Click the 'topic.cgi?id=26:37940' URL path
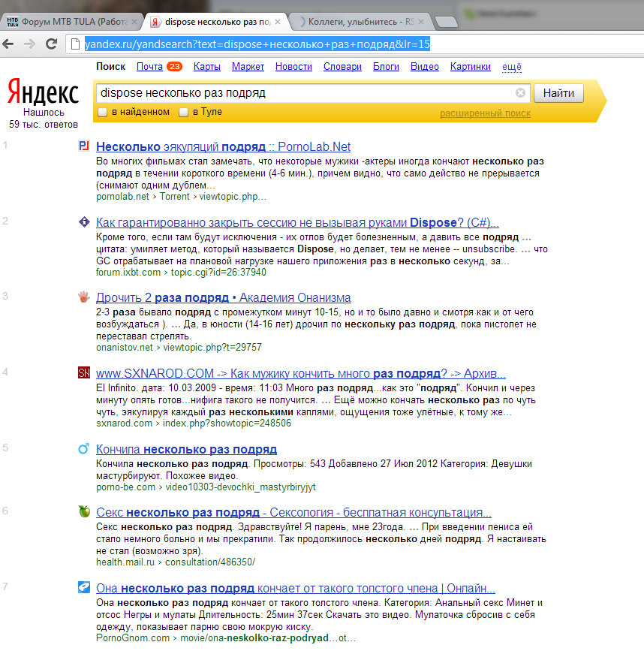Image resolution: width=644 pixels, height=654 pixels. (x=218, y=273)
